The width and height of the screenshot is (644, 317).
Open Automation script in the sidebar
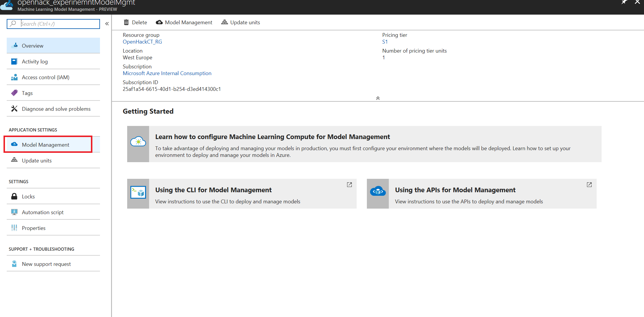click(x=53, y=212)
